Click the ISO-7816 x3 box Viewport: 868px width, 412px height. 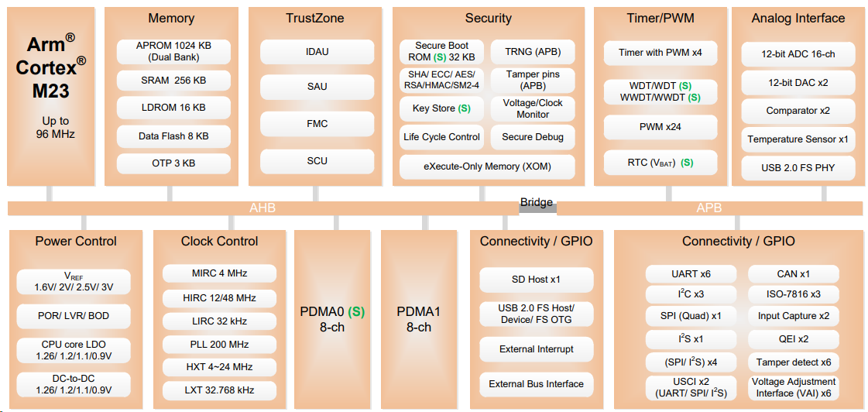pyautogui.click(x=793, y=294)
